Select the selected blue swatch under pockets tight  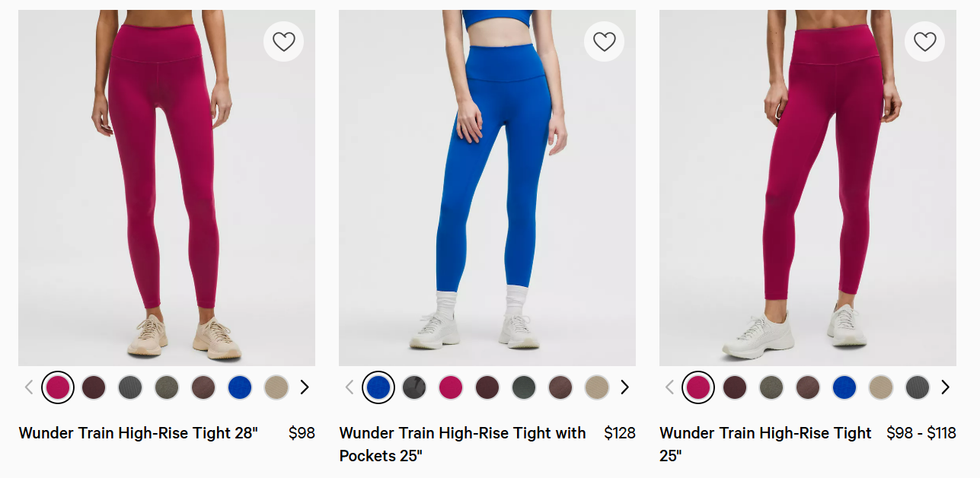(378, 387)
